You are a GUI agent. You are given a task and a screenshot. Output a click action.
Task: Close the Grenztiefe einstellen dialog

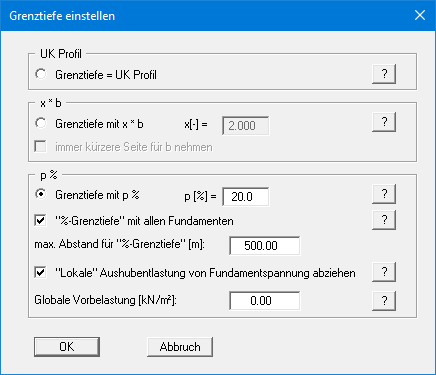click(x=420, y=15)
